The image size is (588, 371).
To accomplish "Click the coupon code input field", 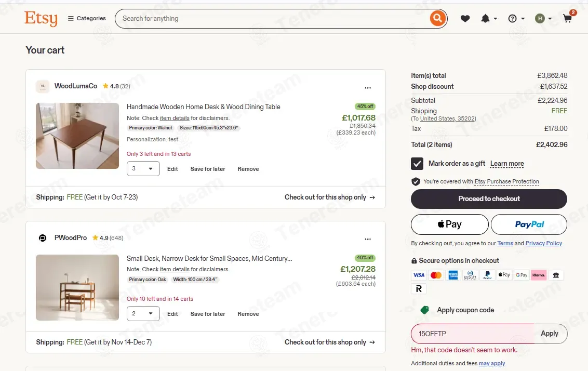I will (x=473, y=334).
